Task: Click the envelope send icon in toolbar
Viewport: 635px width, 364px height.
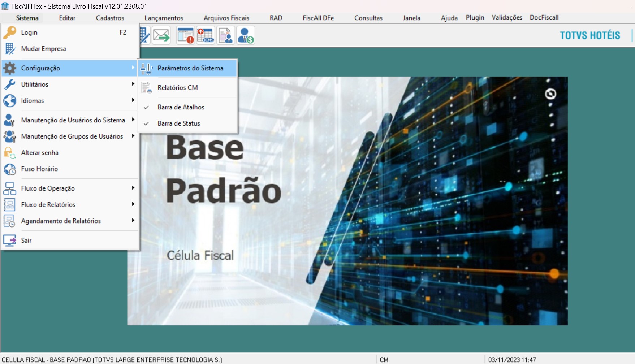Action: pos(161,35)
